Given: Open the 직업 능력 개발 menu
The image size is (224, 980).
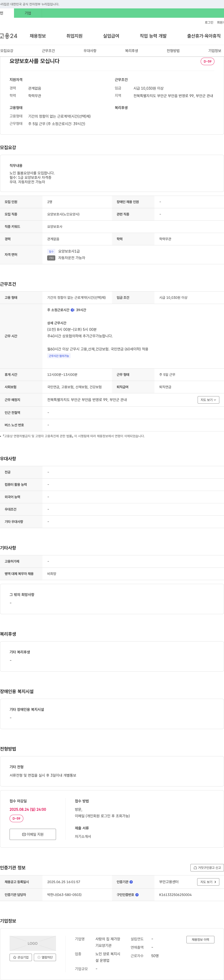Looking at the screenshot, I should click(x=153, y=36).
